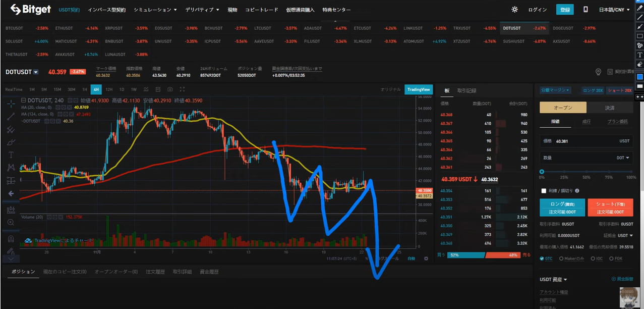Image resolution: width=644 pixels, height=309 pixels.
Task: Hide the MA (20, close, 0) indicator
Action: (x=57, y=108)
